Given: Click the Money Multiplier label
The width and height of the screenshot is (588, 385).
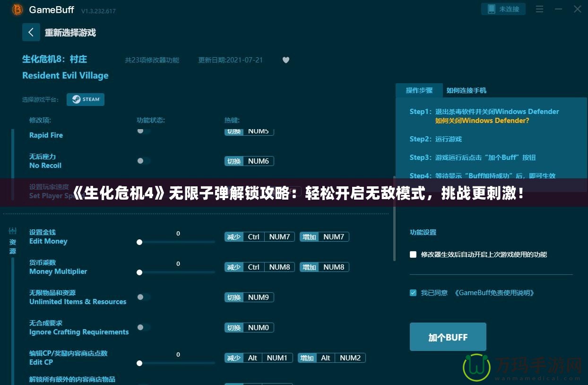Looking at the screenshot, I should point(58,271).
